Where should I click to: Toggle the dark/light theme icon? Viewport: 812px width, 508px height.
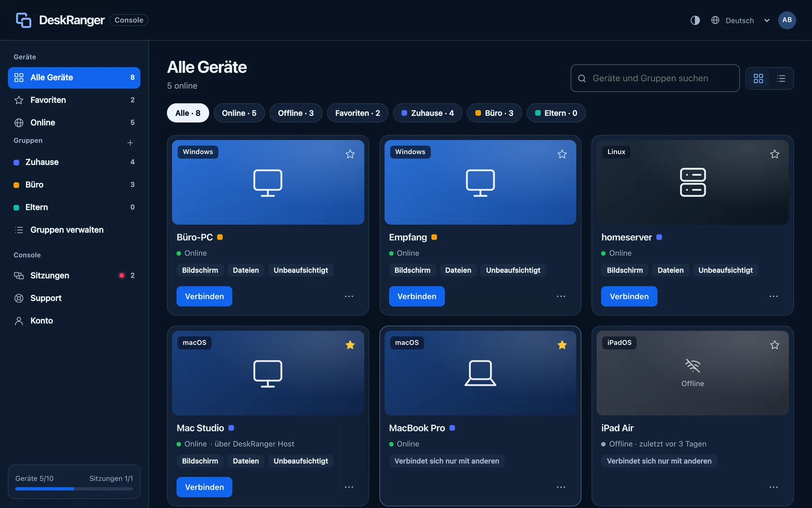[x=695, y=20]
